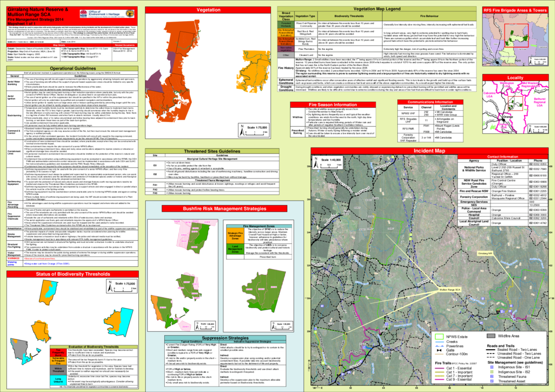Click the north arrow on the Vegetation map
The image size is (555, 392).
pyautogui.click(x=242, y=130)
